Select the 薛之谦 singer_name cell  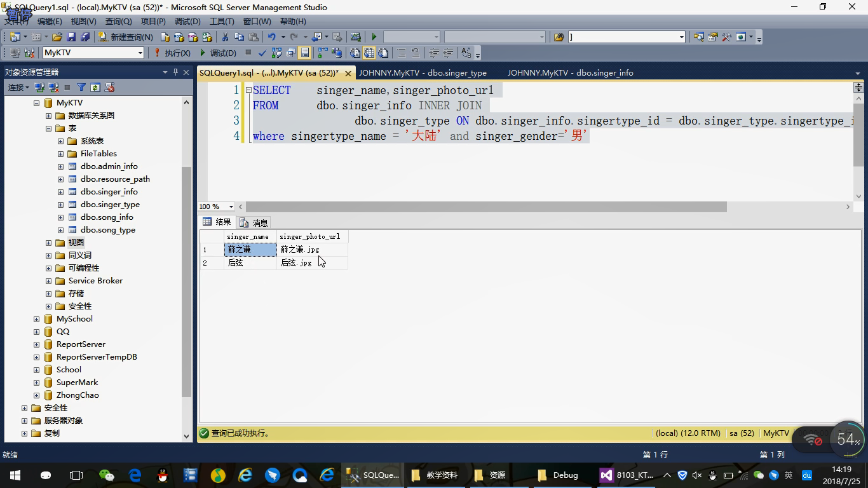click(250, 250)
